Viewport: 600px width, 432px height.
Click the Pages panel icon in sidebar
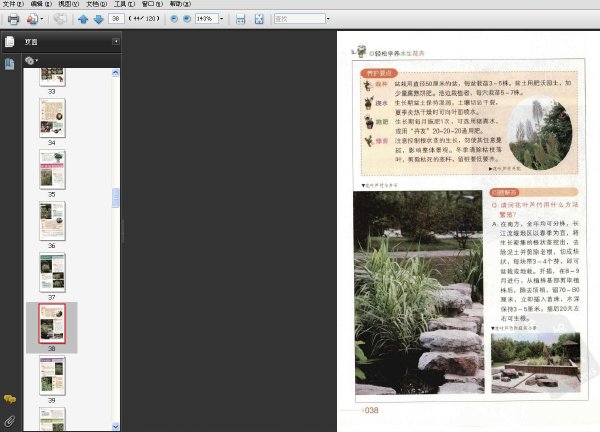pos(10,41)
